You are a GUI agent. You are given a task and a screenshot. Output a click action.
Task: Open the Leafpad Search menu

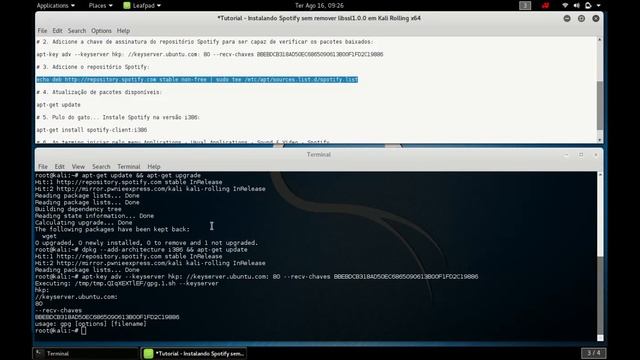pyautogui.click(x=77, y=31)
